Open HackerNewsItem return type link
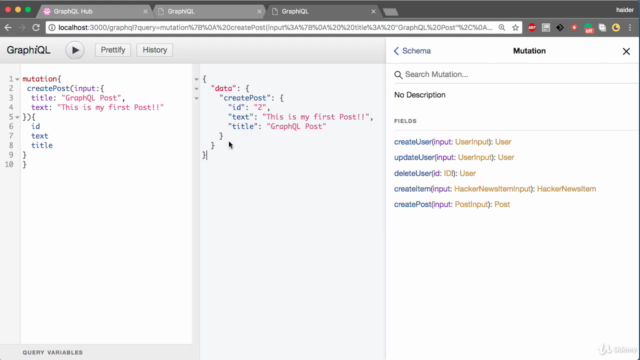Image resolution: width=640 pixels, height=360 pixels. point(566,189)
